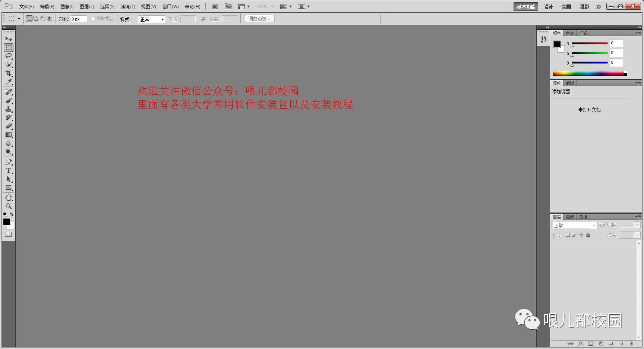644x349 pixels.
Task: Switch to the 蒙版 tab
Action: 570,83
